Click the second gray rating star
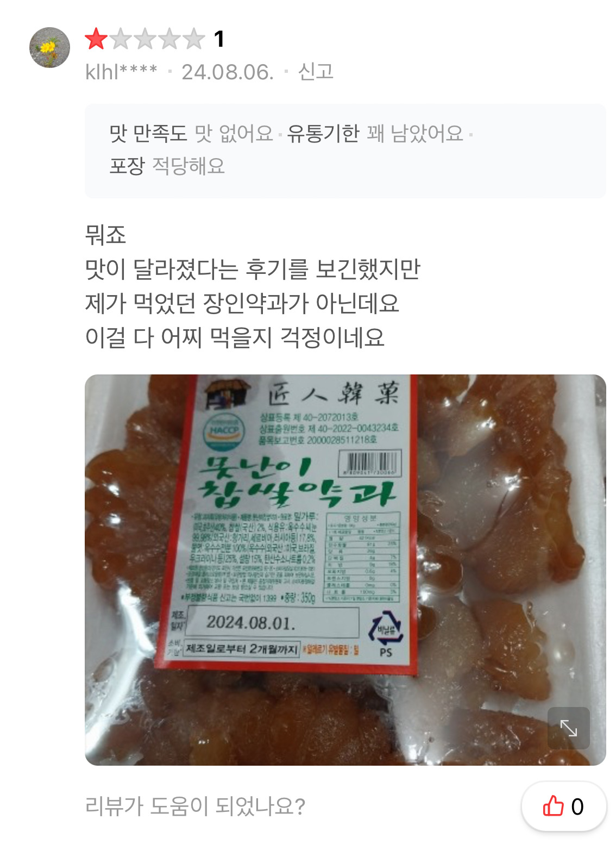The height and width of the screenshot is (857, 616). (121, 39)
